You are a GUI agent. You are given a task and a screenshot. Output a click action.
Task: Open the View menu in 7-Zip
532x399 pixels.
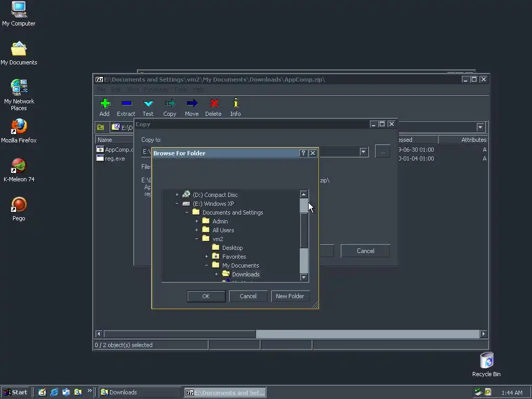click(132, 89)
